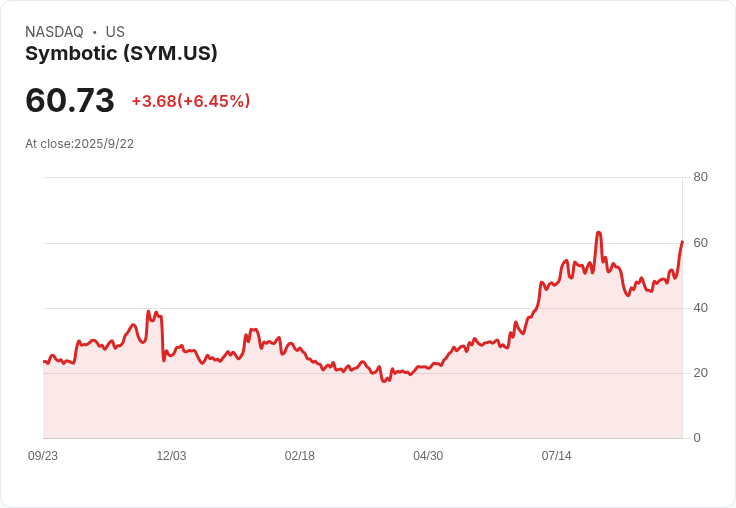Click the 04/30 date axis label

click(428, 456)
